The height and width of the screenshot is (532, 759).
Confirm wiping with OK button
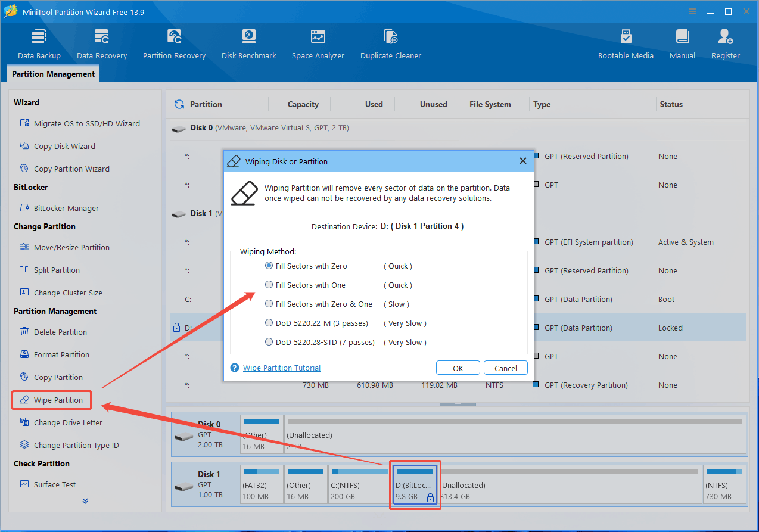point(458,368)
